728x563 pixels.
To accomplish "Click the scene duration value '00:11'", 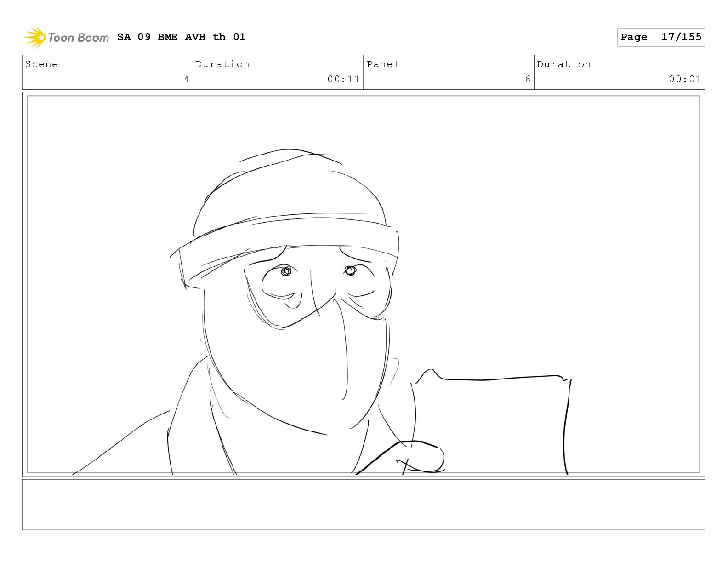I will [343, 79].
